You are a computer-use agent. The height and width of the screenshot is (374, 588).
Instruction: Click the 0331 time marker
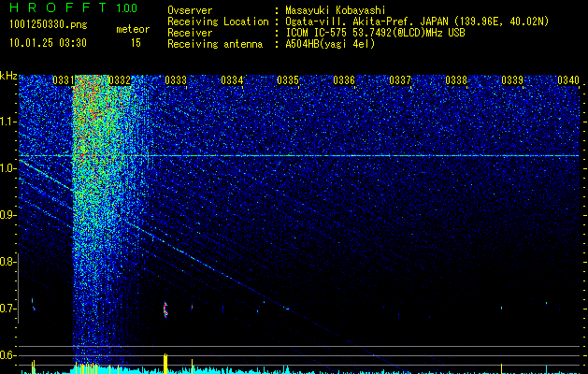pos(63,80)
